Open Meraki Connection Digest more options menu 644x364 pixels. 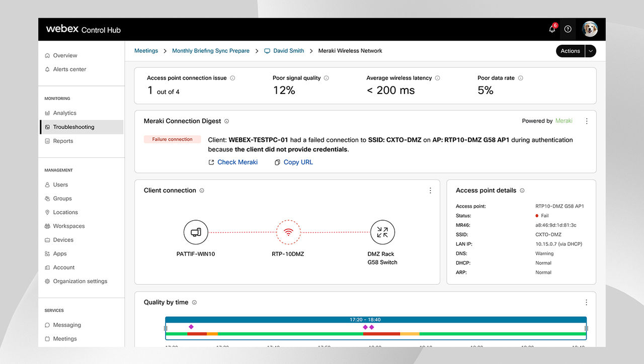[x=586, y=121]
